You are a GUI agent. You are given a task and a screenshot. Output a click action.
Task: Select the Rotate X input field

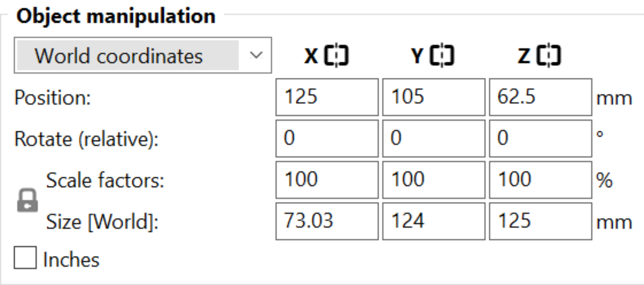(x=327, y=138)
